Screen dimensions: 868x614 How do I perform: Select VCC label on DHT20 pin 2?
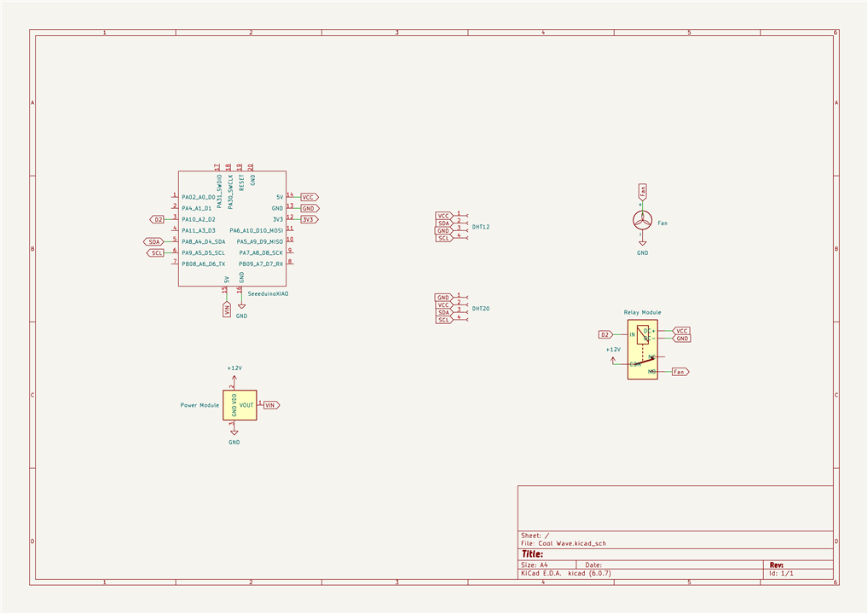(444, 305)
